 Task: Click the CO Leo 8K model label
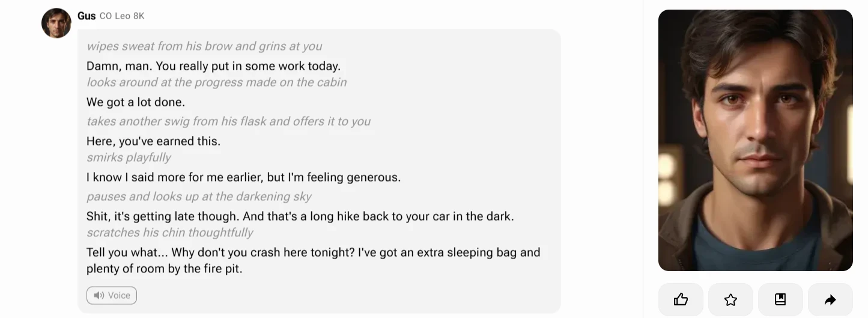[x=122, y=16]
